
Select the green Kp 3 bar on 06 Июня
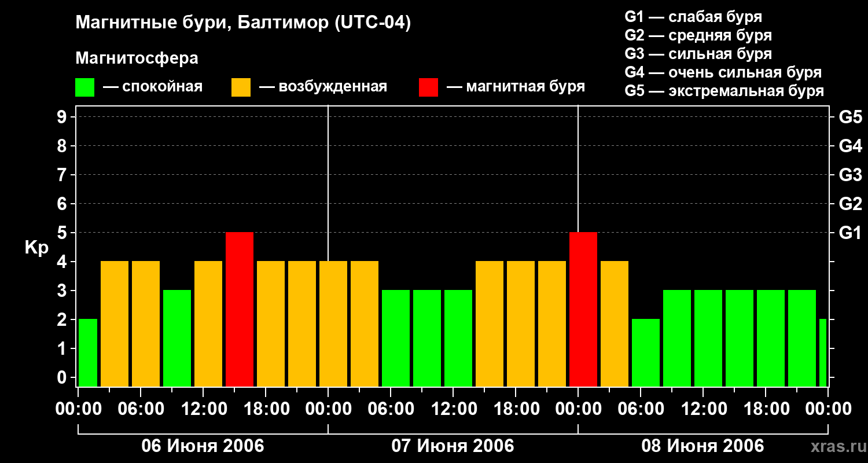[177, 338]
